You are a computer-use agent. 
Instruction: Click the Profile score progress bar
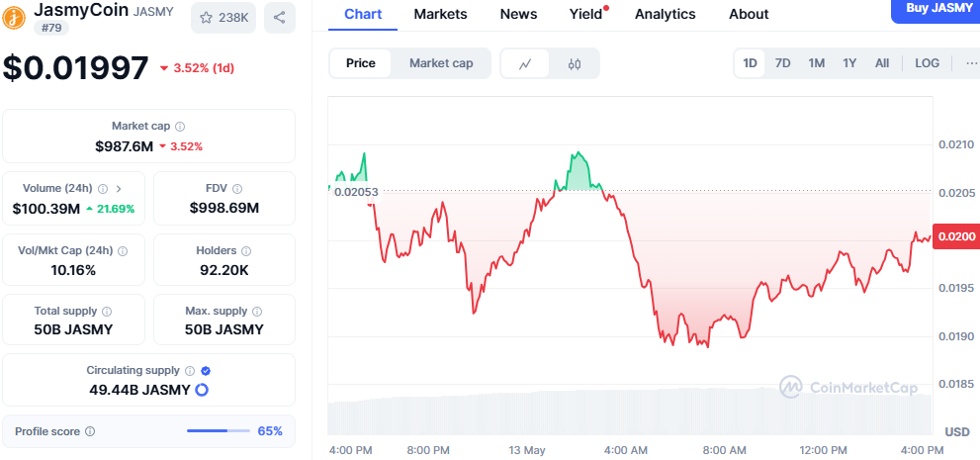pos(219,431)
